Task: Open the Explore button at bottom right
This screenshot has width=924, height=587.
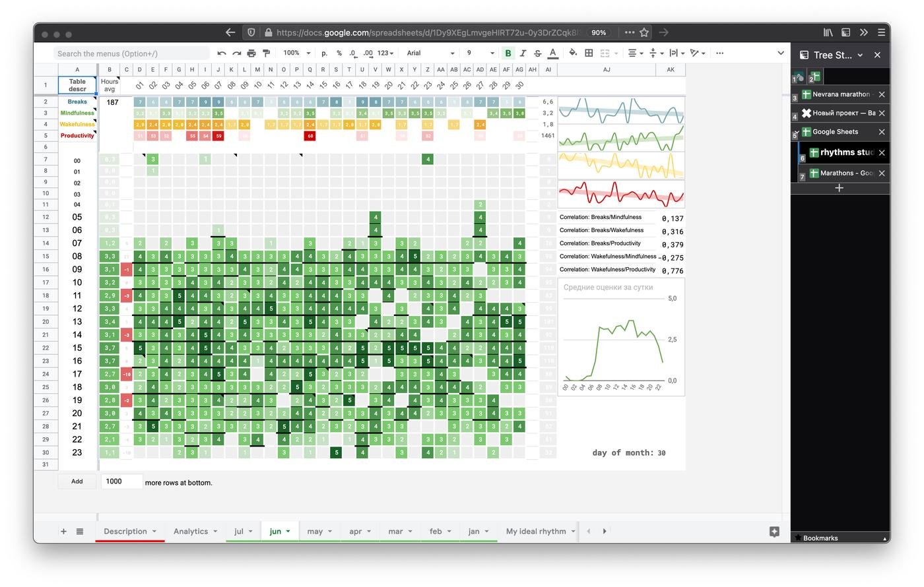Action: click(774, 532)
